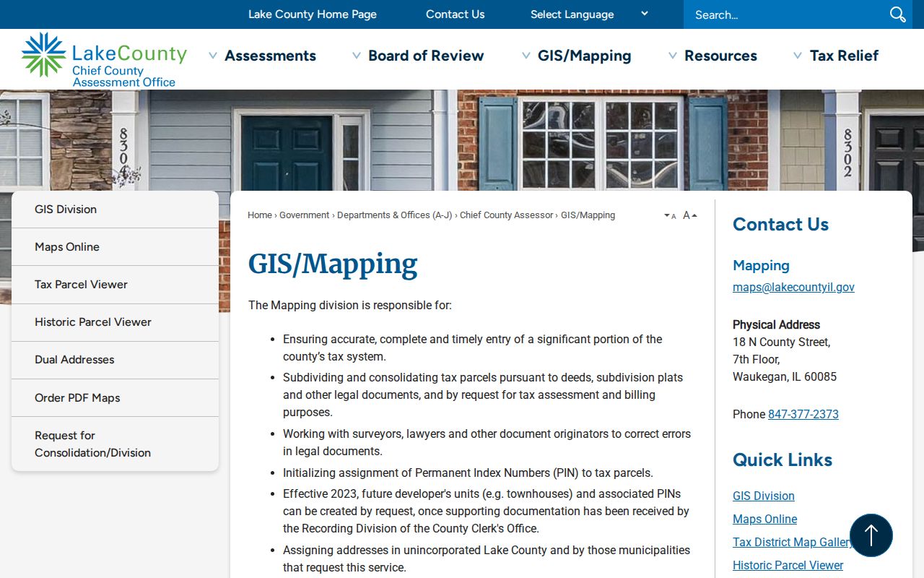The height and width of the screenshot is (578, 924).
Task: Click Departments & Offices (A-J) breadcrumb
Action: click(394, 215)
